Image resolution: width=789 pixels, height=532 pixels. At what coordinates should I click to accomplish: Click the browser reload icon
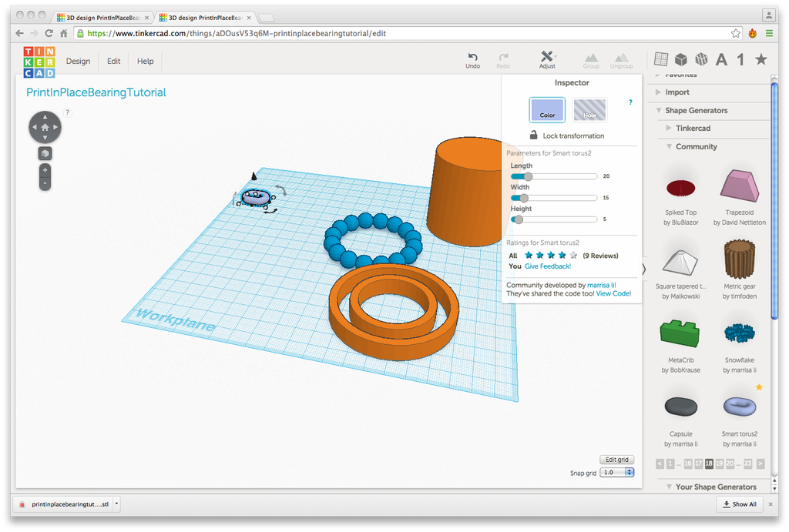point(49,33)
